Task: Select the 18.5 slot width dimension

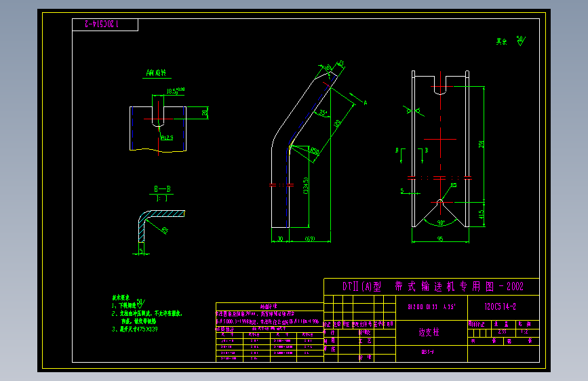Action: point(176,91)
